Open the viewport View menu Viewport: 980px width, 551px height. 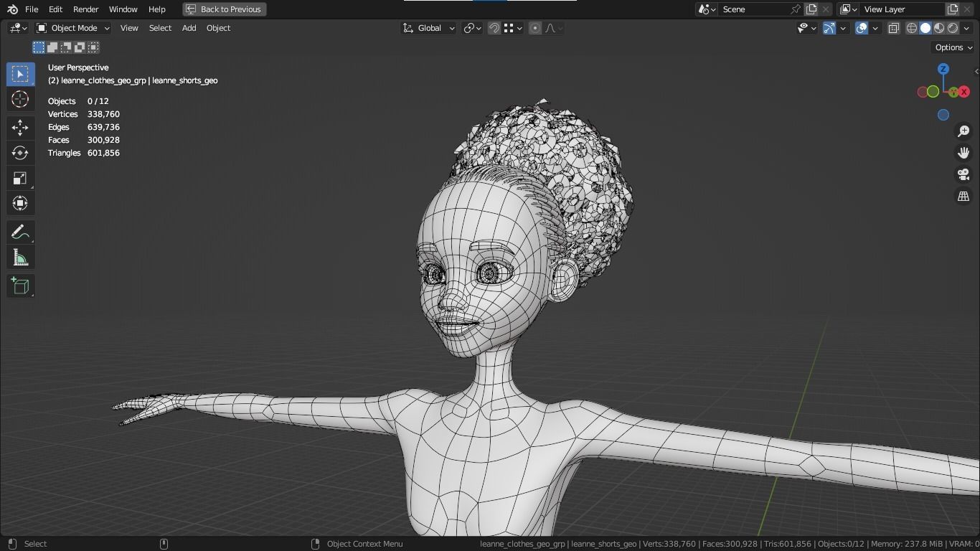[129, 28]
